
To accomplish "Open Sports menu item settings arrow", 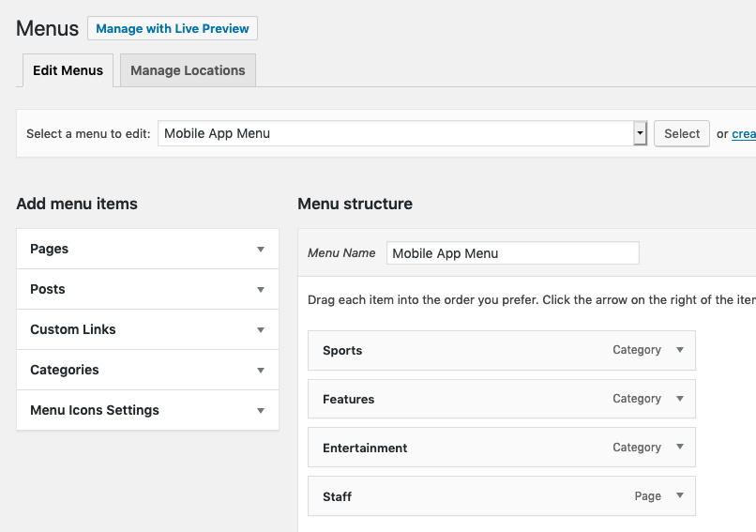I will click(x=680, y=350).
